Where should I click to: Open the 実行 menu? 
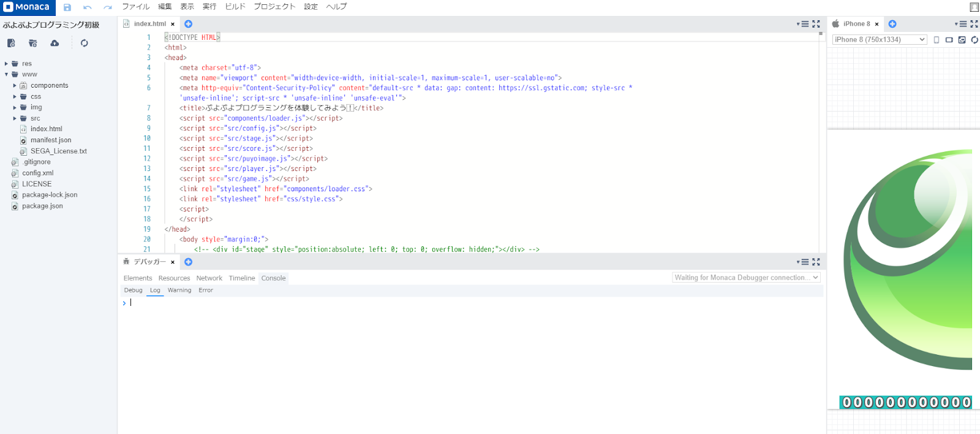pyautogui.click(x=209, y=7)
